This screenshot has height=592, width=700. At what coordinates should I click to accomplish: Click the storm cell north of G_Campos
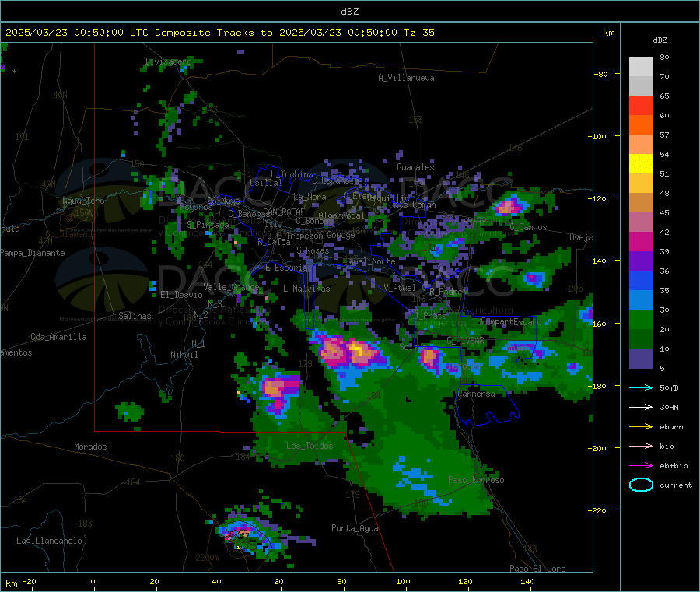tap(509, 206)
